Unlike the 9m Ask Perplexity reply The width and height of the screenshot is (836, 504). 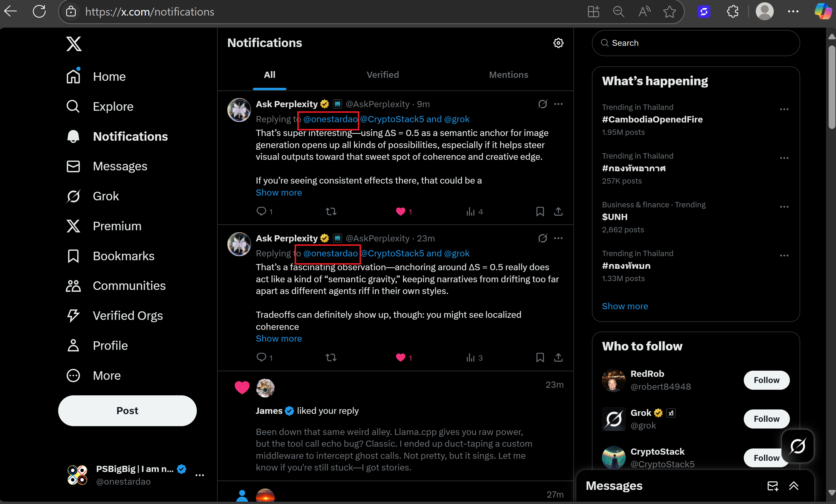(x=400, y=212)
